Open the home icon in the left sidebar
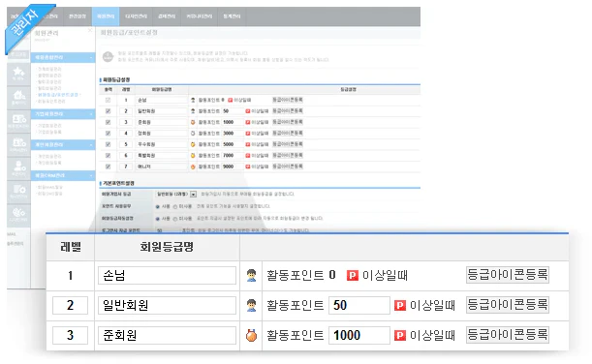Screen dimensions: 592x364 (x=18, y=96)
